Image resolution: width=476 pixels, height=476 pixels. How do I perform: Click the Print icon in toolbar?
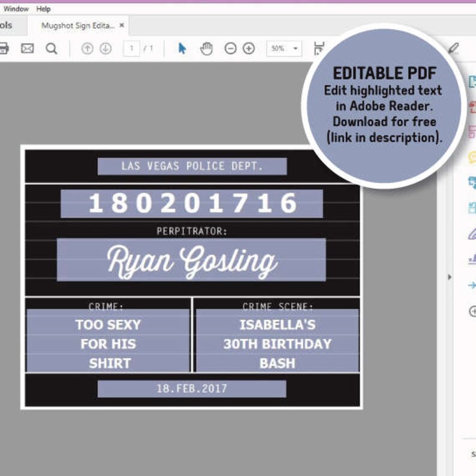click(4, 49)
